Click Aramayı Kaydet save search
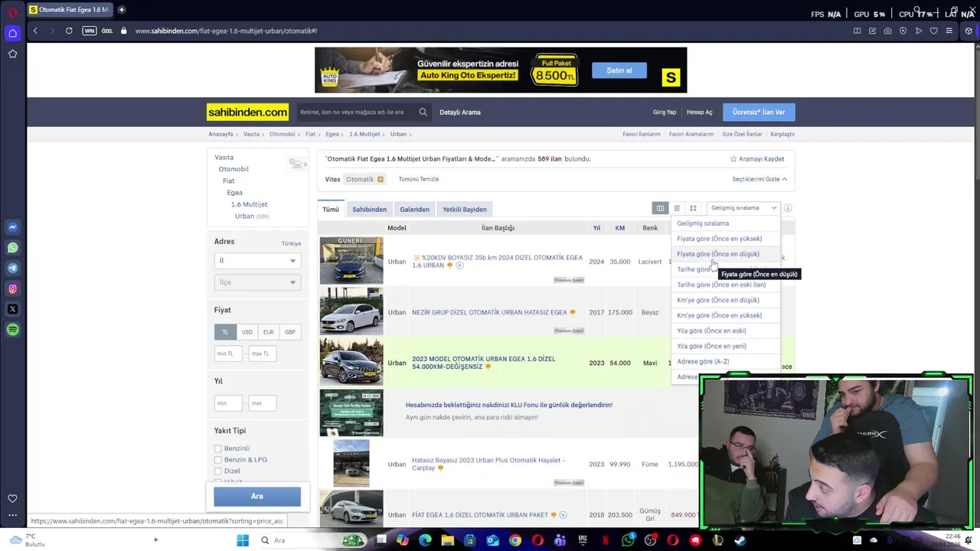Screen dimensions: 980x551 coord(756,159)
